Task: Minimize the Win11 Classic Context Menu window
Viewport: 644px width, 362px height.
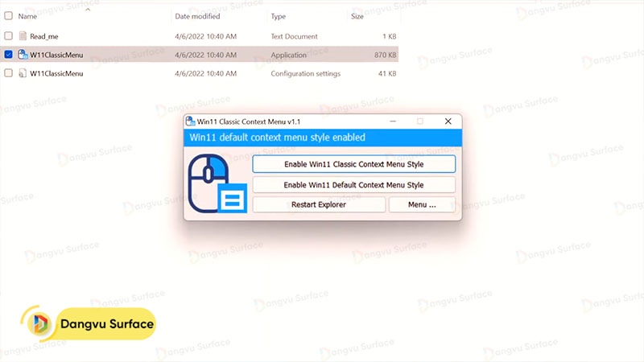Action: (393, 121)
